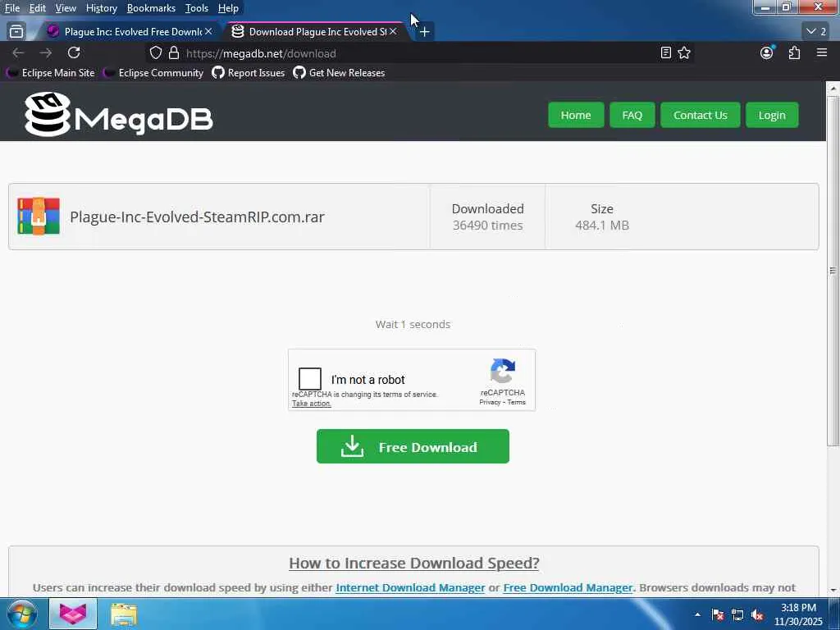Open the Windows Start button
The width and height of the screenshot is (840, 630).
tap(21, 614)
